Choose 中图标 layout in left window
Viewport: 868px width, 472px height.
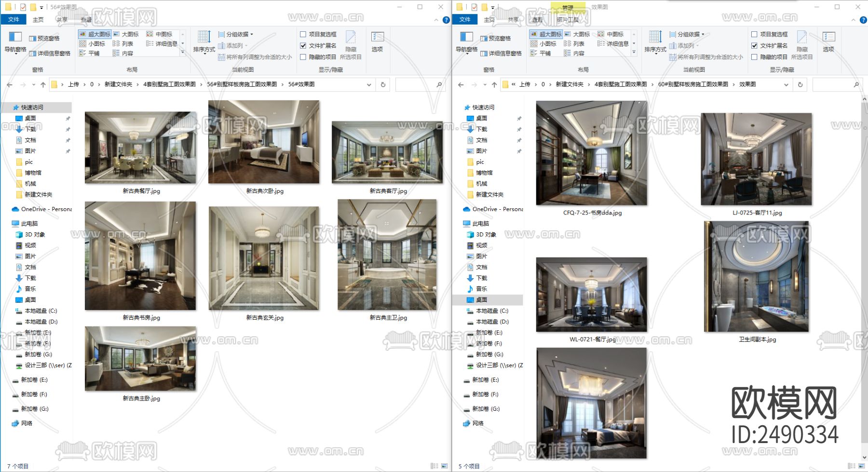[x=159, y=34]
